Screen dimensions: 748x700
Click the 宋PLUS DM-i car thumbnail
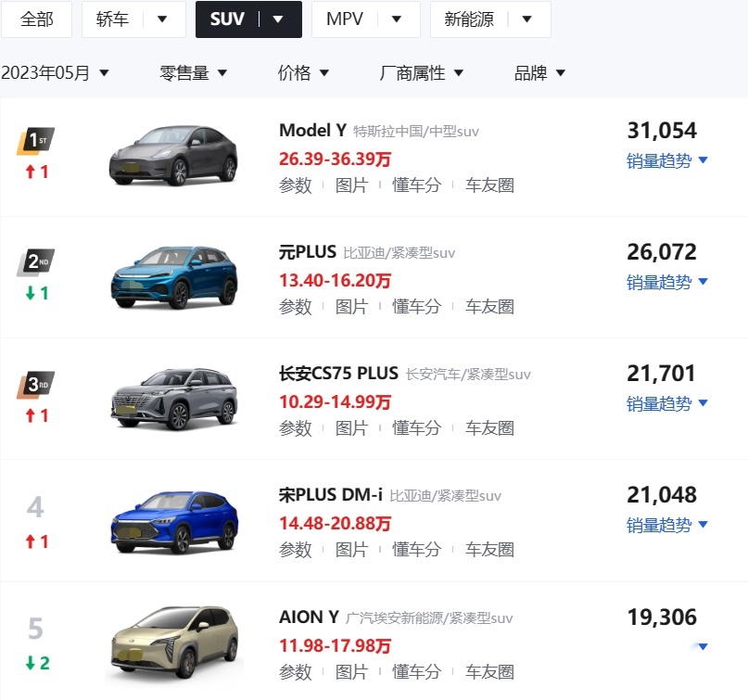(173, 523)
